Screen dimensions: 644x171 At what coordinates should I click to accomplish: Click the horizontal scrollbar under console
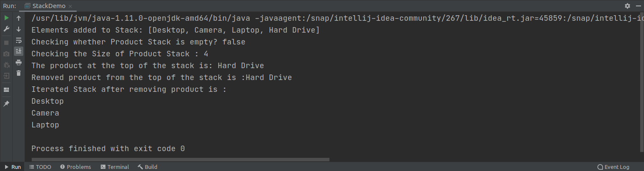coord(180,160)
